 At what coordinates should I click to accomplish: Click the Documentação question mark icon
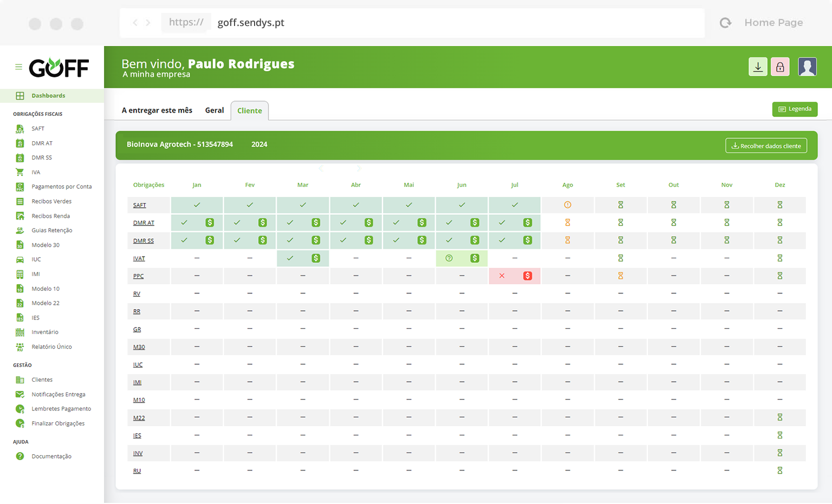point(20,456)
